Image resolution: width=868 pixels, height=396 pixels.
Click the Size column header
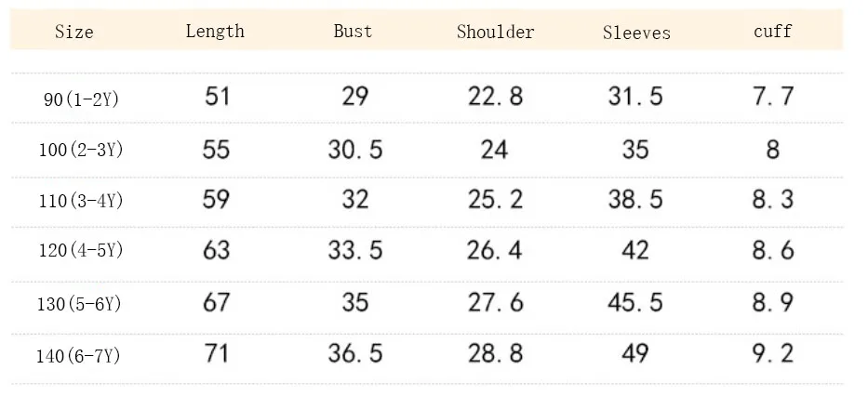click(x=74, y=32)
